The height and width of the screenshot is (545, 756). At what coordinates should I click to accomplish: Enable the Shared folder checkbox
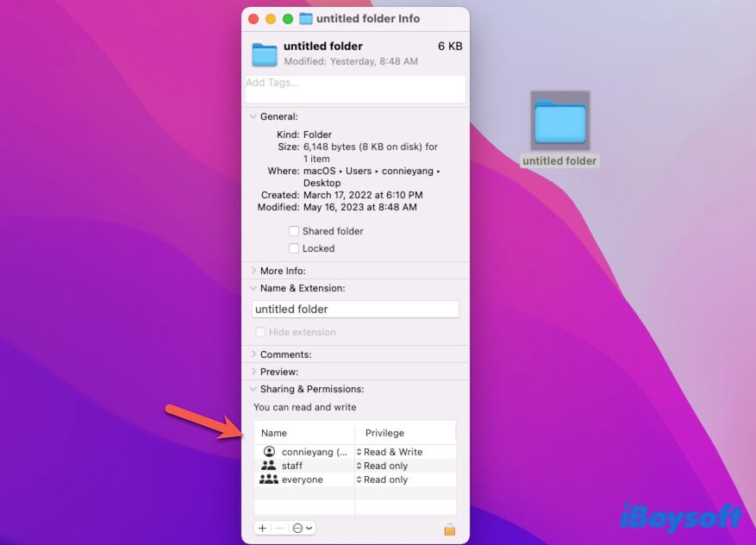293,230
